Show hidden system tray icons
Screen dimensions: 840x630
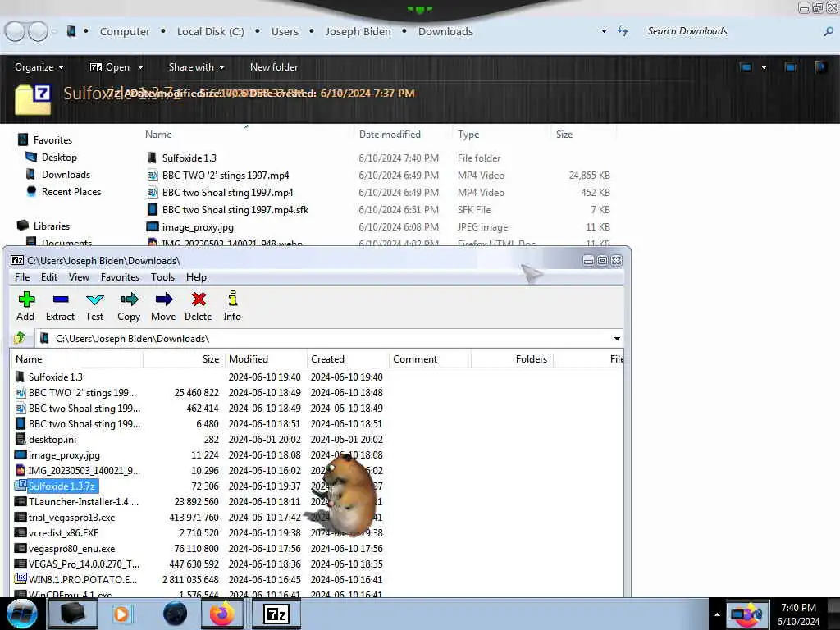(717, 614)
